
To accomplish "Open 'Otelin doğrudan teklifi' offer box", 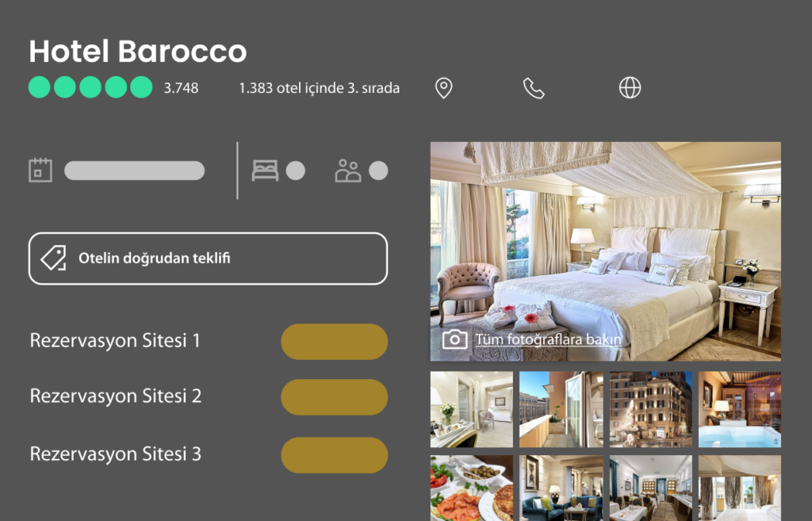I will click(208, 259).
